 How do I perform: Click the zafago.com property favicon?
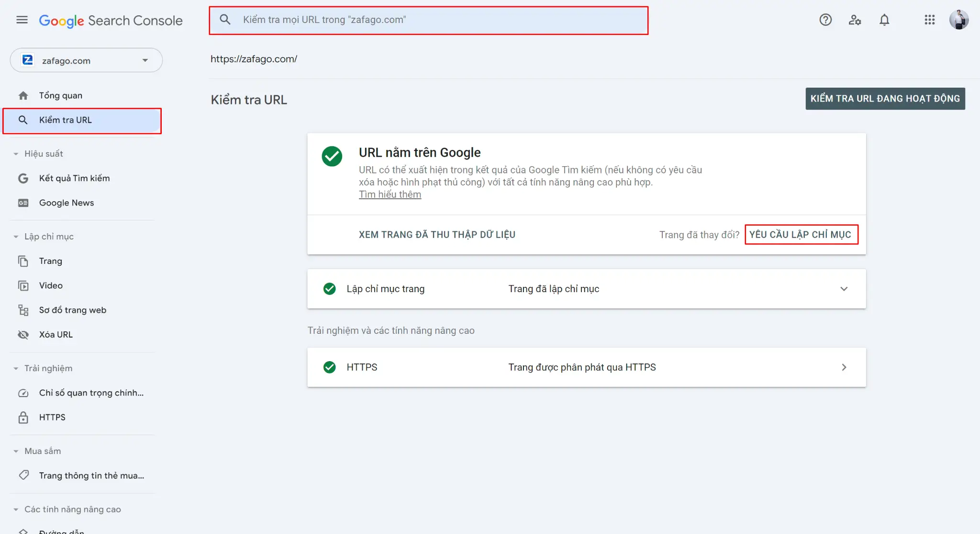pyautogui.click(x=28, y=60)
